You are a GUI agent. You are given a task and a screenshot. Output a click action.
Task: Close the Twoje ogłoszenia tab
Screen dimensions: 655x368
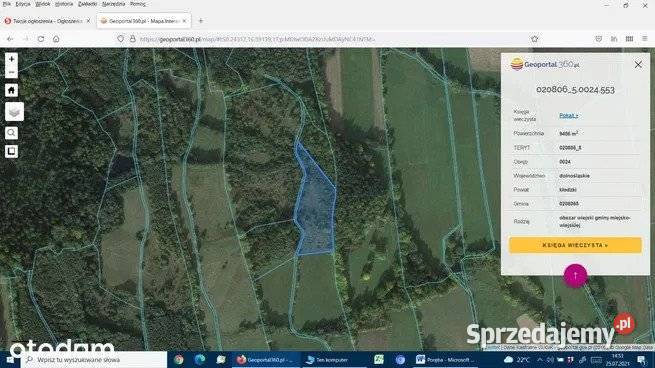tap(88, 21)
